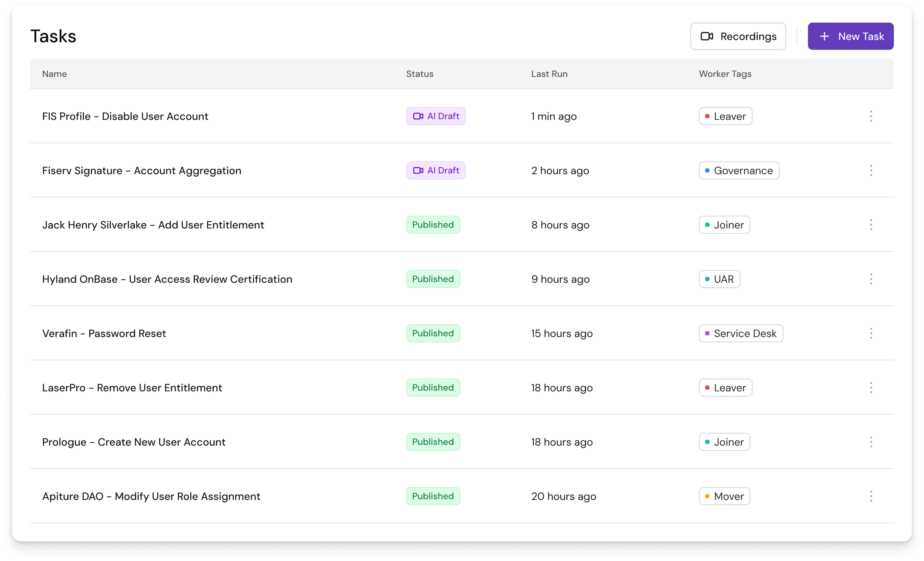Click the blue dot on the Governance tag
The width and height of the screenshot is (924, 561).
pos(707,170)
